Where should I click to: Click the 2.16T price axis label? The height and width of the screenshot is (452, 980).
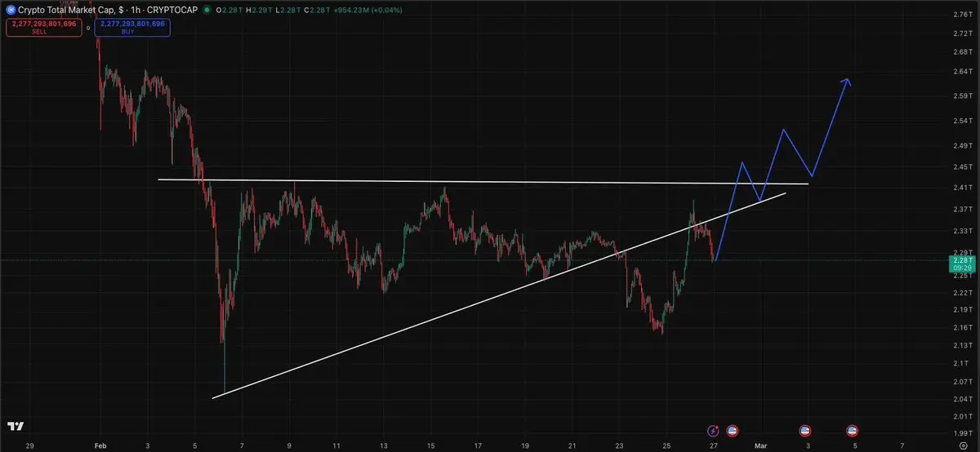pyautogui.click(x=961, y=326)
